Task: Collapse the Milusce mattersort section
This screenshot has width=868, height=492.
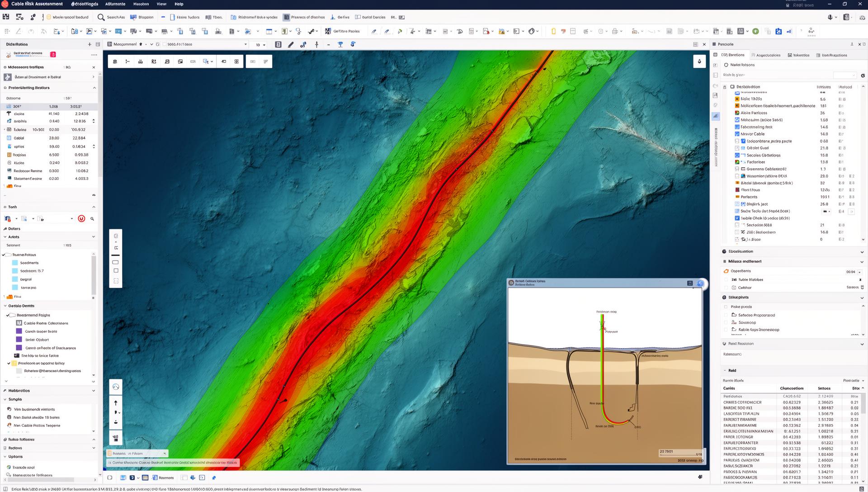Action: pos(862,262)
